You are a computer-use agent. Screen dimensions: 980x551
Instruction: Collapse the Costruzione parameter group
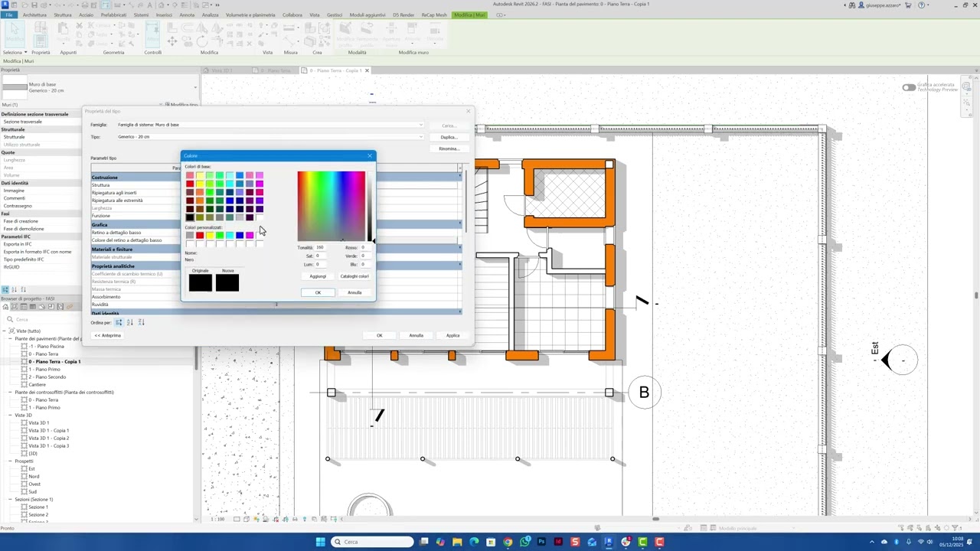[460, 177]
